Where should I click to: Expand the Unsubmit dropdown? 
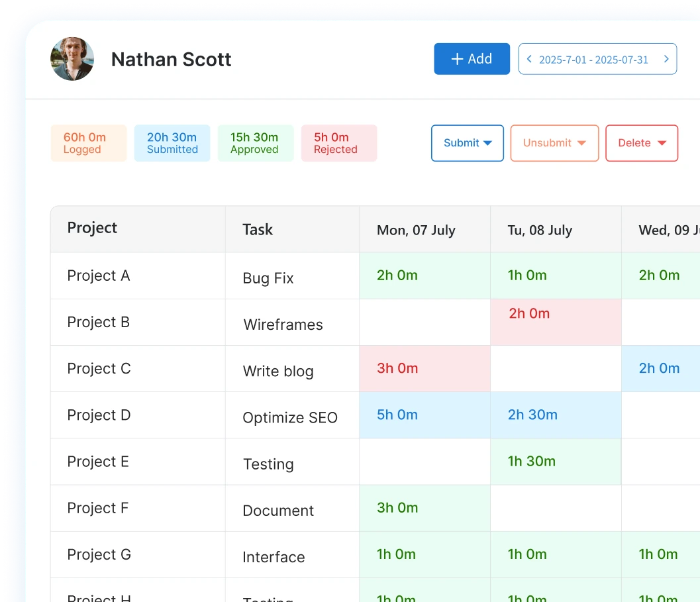tap(554, 143)
